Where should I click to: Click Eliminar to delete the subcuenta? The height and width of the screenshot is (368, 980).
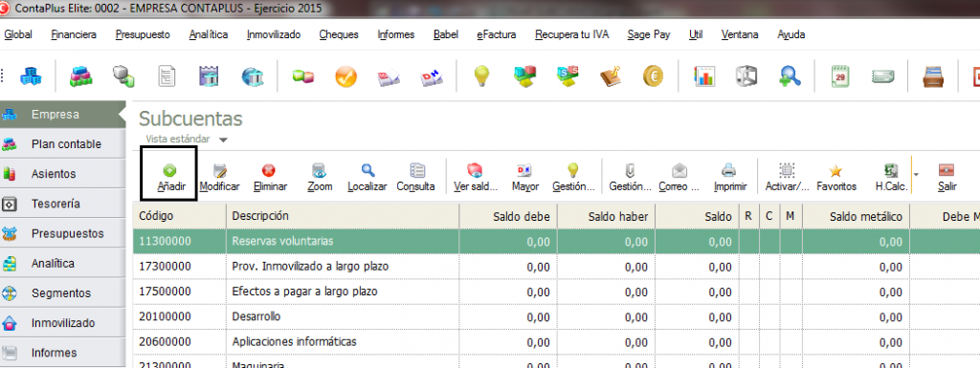[270, 177]
